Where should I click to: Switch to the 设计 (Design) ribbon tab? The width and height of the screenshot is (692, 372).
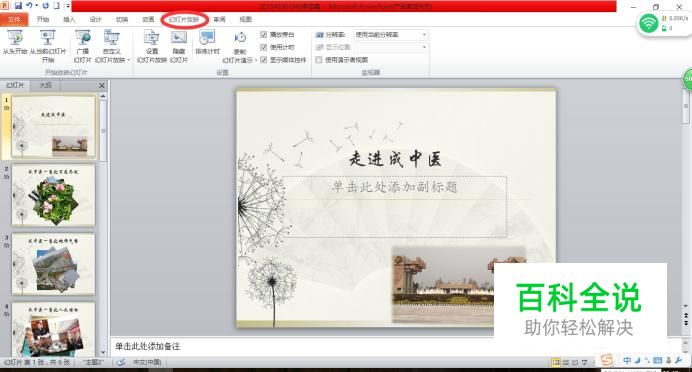click(x=95, y=19)
